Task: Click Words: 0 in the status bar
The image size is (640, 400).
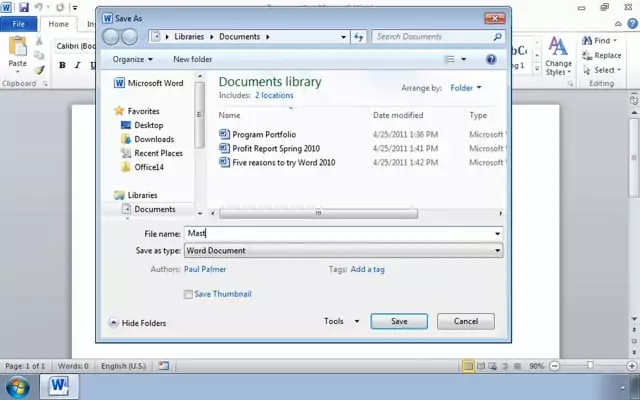Action: pos(73,366)
